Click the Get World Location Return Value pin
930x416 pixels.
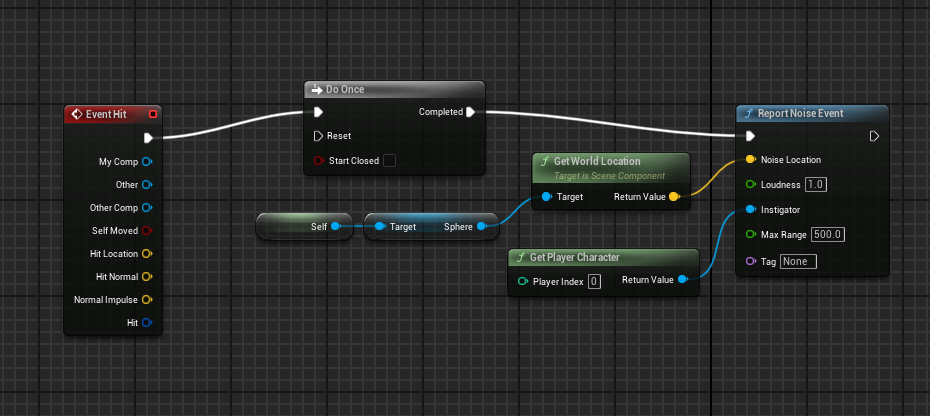click(673, 197)
